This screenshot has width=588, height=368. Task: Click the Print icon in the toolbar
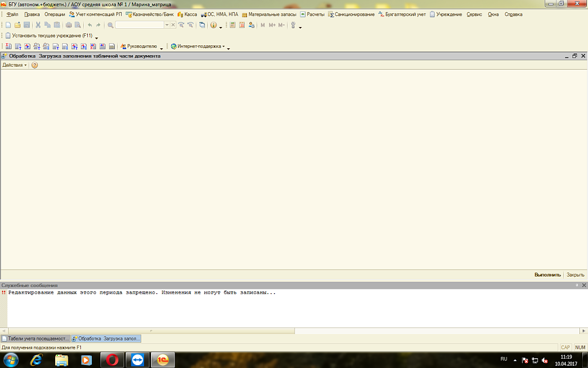68,25
